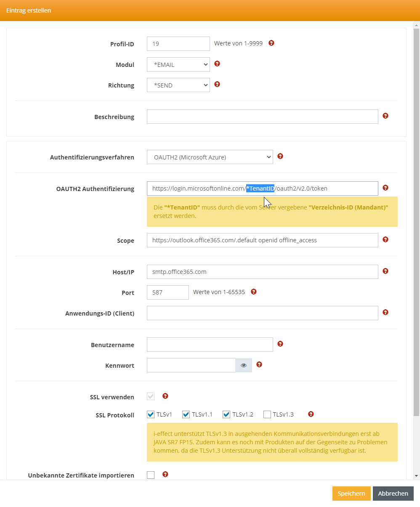This screenshot has width=420, height=507.
Task: Open the help icon for Beschreibung field
Action: point(385,116)
